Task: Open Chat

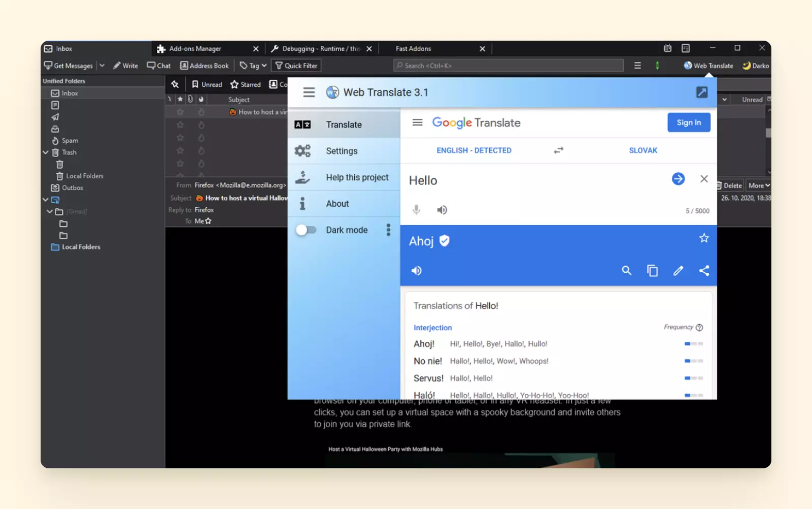Action: point(159,66)
